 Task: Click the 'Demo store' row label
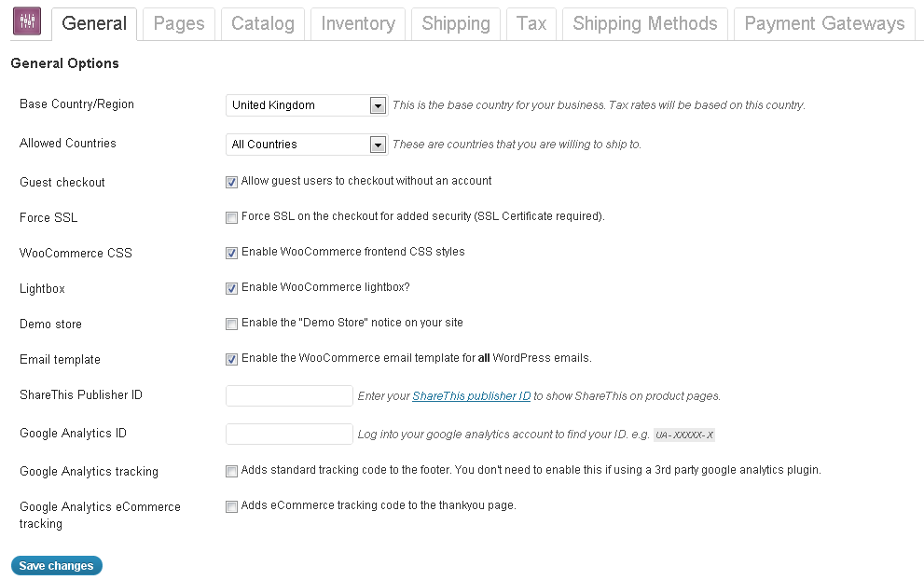50,325
